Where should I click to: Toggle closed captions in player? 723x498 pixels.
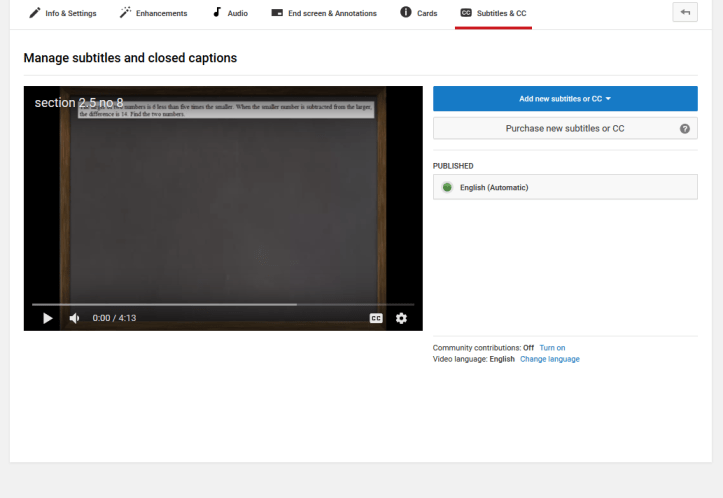[376, 318]
